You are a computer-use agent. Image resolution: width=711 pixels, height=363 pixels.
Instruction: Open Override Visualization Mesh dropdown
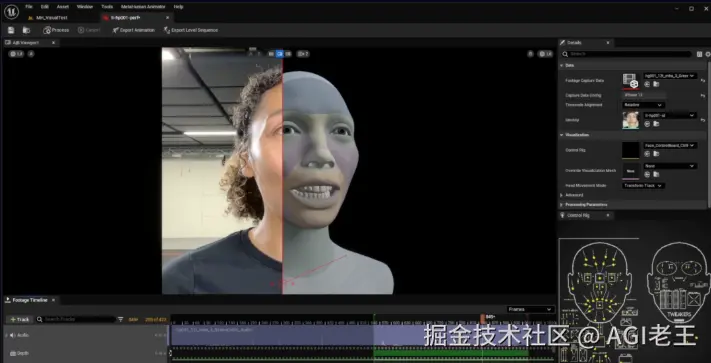point(670,166)
